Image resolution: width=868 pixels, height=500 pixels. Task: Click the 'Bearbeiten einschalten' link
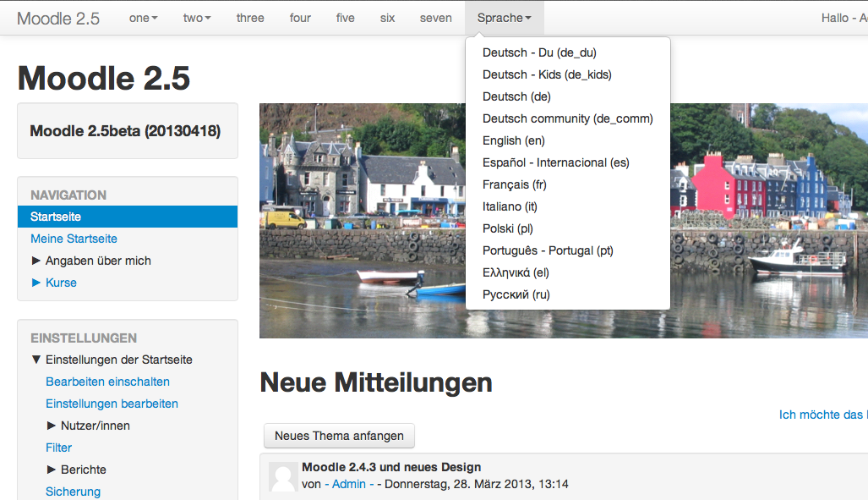[107, 382]
